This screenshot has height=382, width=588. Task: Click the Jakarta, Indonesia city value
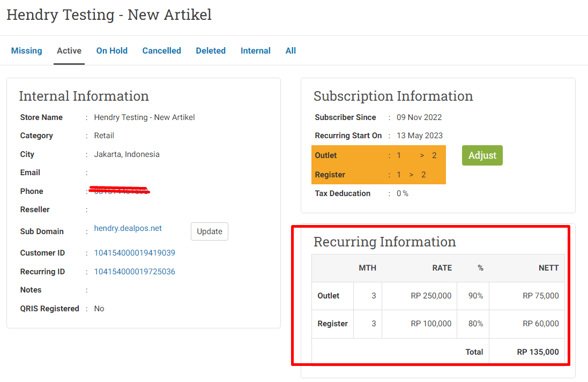(126, 154)
